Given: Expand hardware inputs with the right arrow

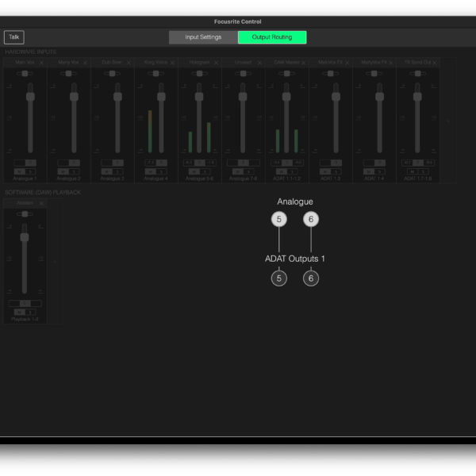Looking at the screenshot, I should pyautogui.click(x=447, y=121).
